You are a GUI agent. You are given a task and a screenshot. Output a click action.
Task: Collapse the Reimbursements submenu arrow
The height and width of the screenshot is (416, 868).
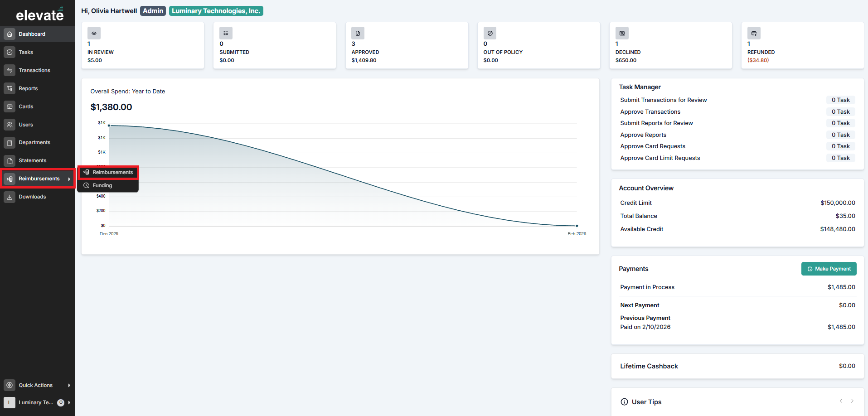pyautogui.click(x=69, y=179)
